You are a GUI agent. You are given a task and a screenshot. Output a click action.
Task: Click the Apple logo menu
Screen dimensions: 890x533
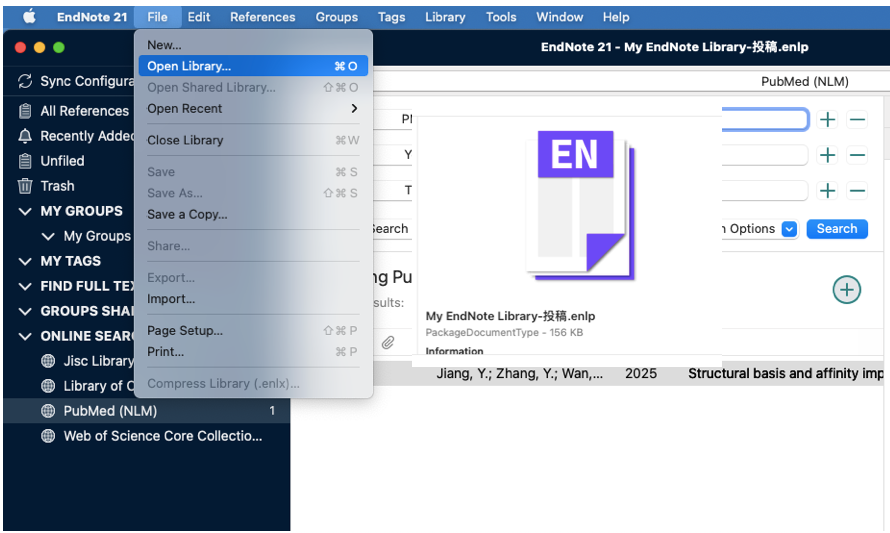click(x=29, y=17)
